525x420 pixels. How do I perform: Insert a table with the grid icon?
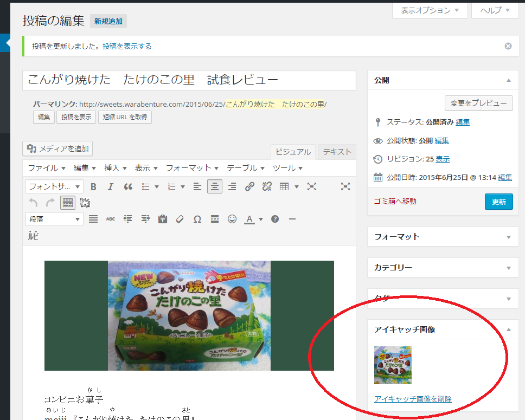(x=284, y=187)
